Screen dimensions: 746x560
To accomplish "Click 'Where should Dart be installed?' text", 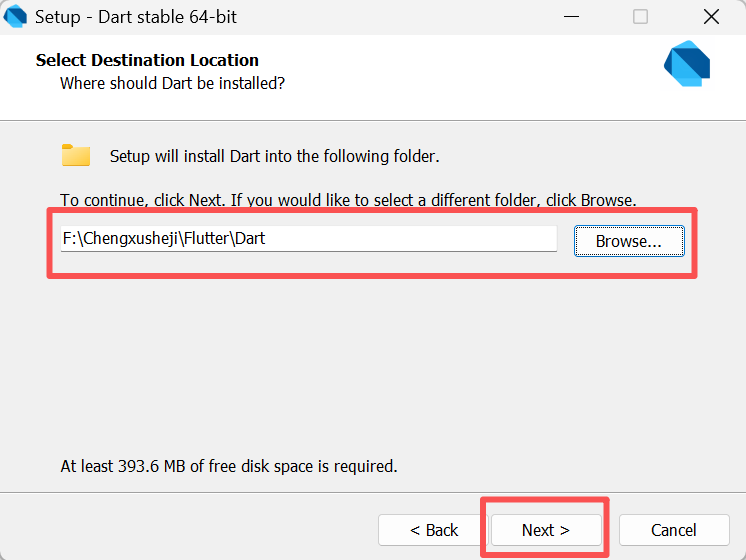I will [x=172, y=83].
